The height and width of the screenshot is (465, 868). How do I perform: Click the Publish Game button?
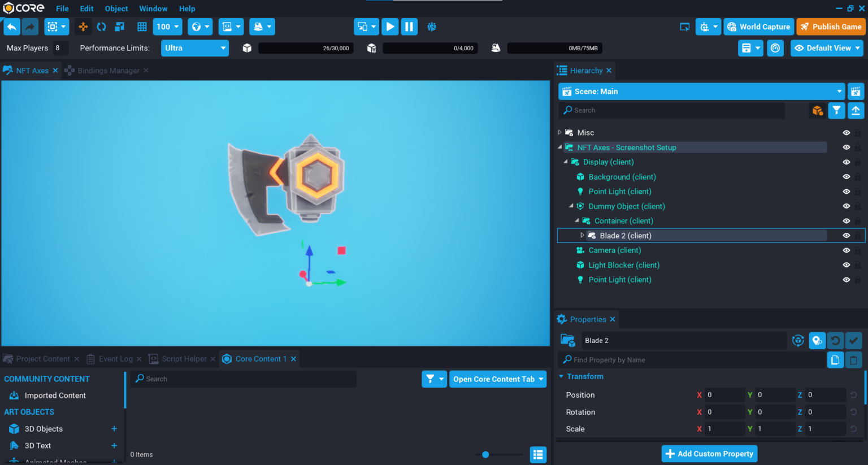point(831,26)
